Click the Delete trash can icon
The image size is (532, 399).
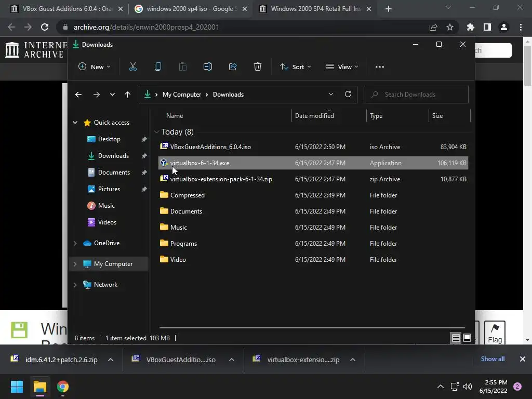click(258, 67)
